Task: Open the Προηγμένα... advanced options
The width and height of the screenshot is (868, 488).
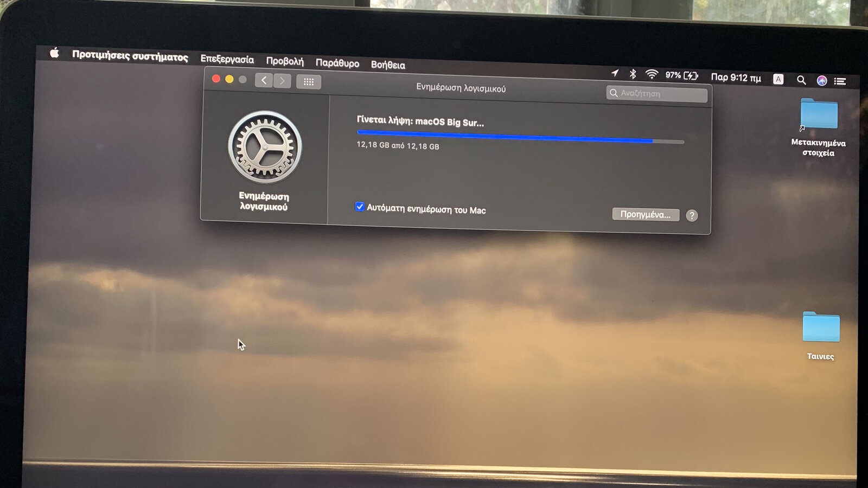Action: point(646,214)
